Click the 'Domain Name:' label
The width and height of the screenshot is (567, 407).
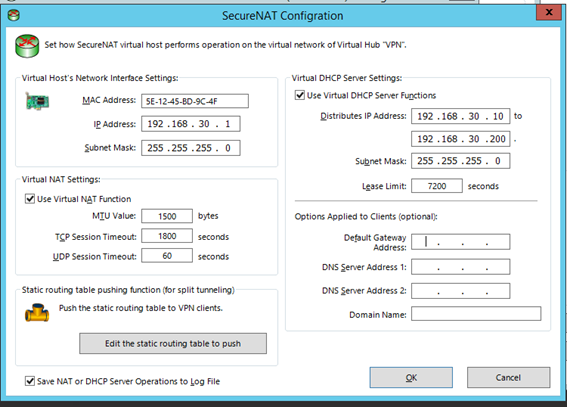pyautogui.click(x=378, y=315)
